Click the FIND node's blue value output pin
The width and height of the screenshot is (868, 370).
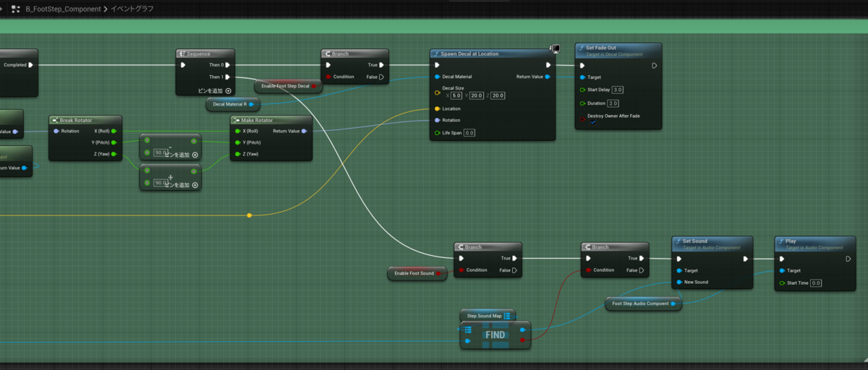[523, 330]
